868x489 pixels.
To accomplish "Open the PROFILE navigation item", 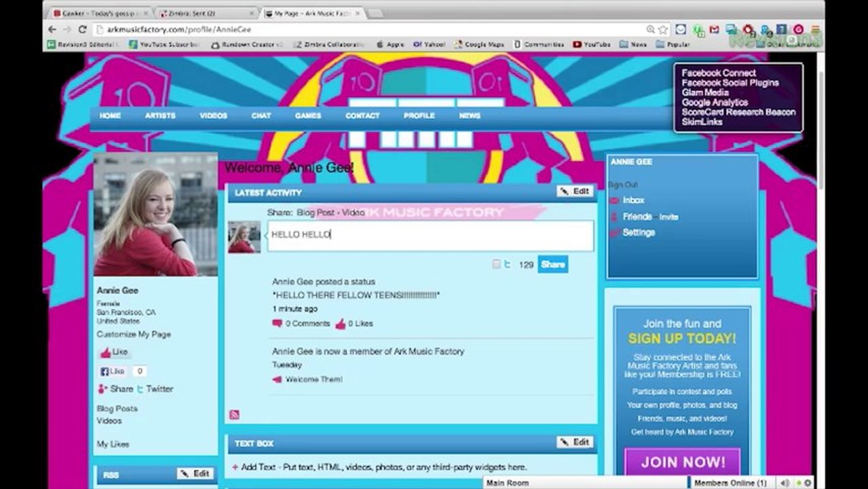I will click(x=419, y=116).
